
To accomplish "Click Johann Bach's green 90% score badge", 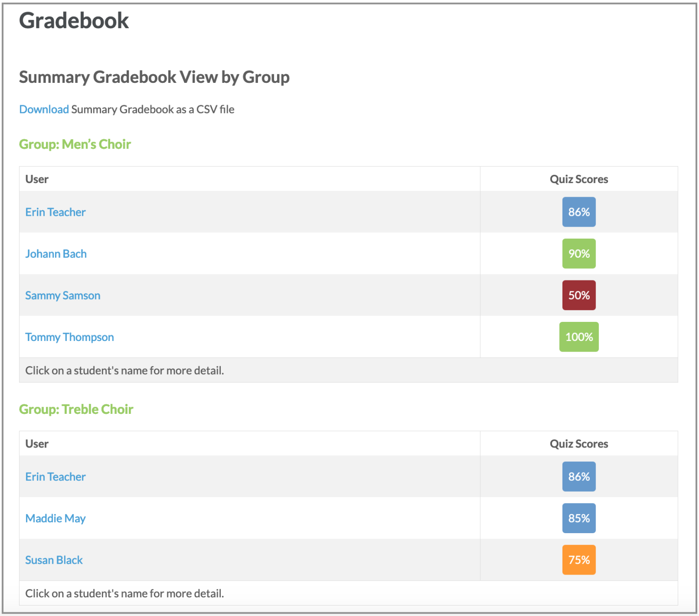I will tap(578, 254).
